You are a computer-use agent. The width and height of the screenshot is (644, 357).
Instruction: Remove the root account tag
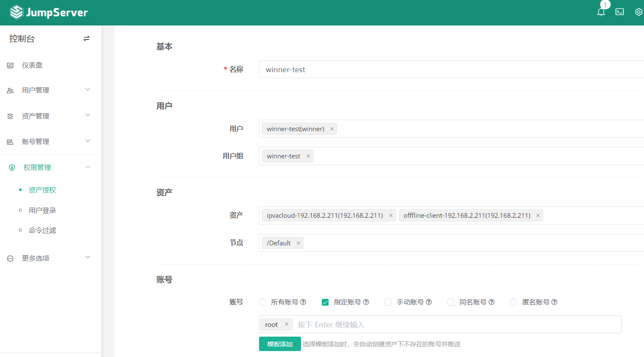click(x=287, y=324)
